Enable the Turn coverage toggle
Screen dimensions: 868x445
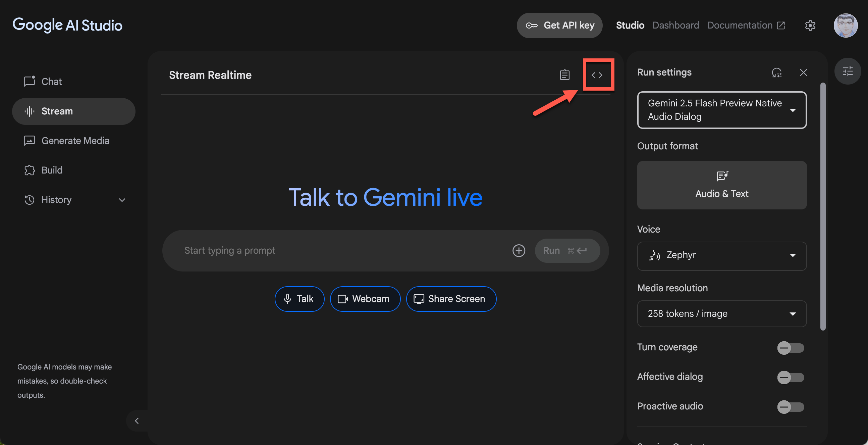pos(791,348)
